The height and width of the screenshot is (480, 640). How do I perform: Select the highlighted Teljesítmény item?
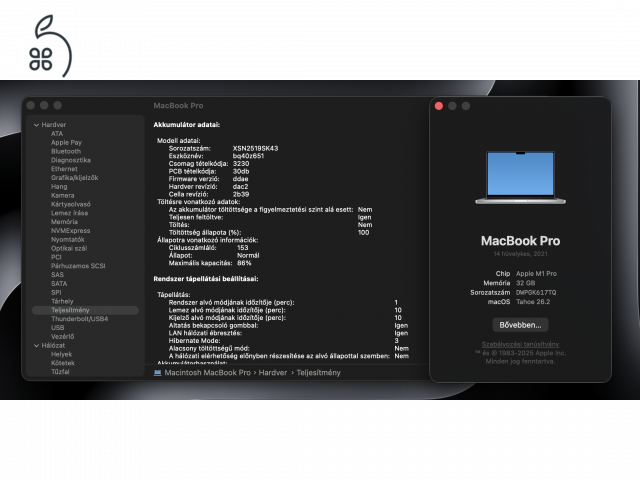coord(85,310)
